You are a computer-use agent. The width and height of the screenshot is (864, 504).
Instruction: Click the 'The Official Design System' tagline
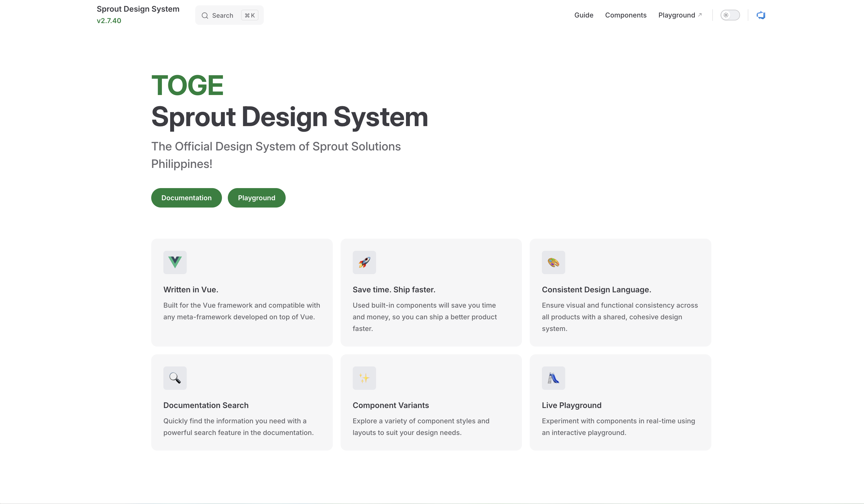[x=276, y=155]
